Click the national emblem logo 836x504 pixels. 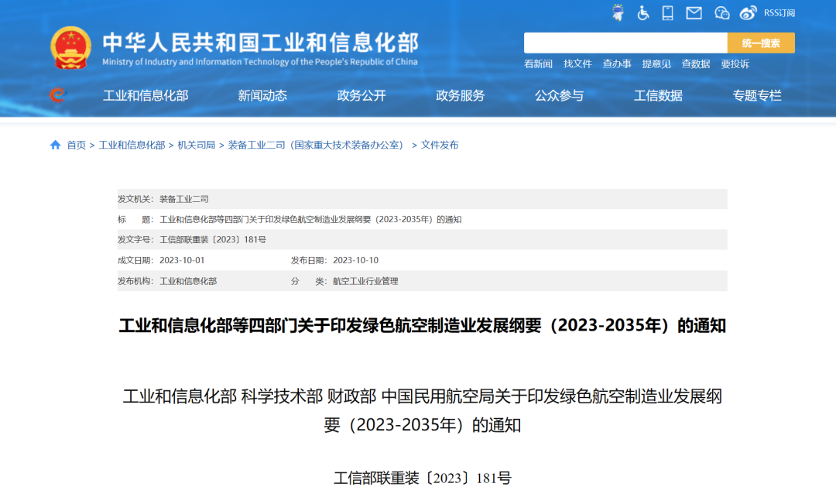[x=71, y=48]
